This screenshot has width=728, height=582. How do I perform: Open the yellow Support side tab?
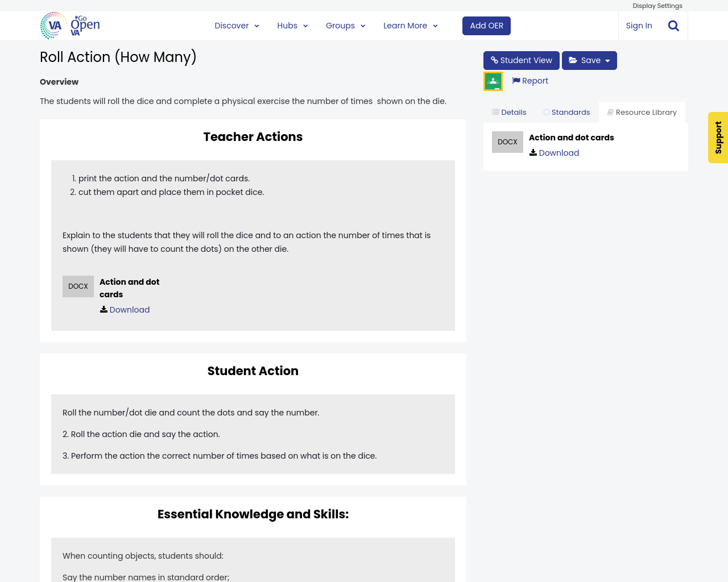718,138
